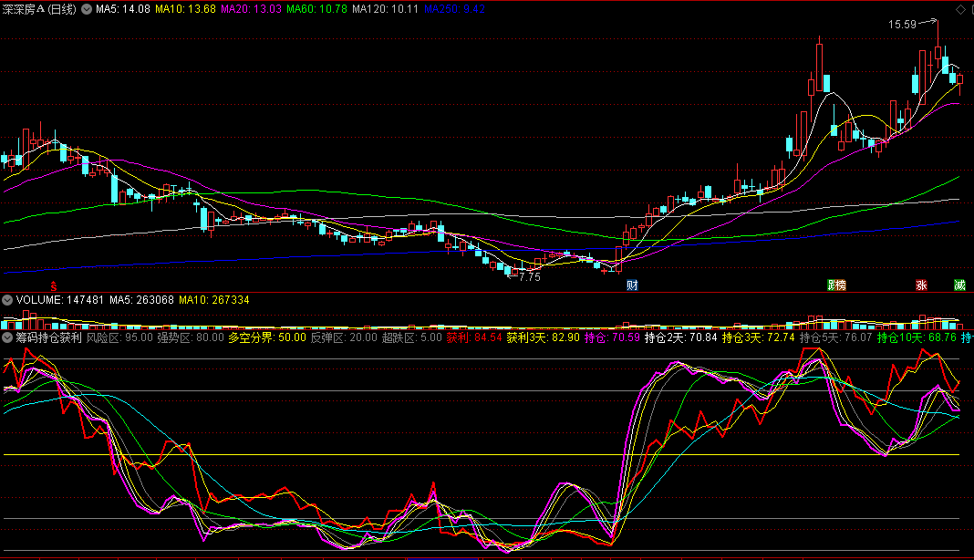Click the tall red candlestick at the first price peak
The width and height of the screenshot is (974, 560).
click(819, 66)
